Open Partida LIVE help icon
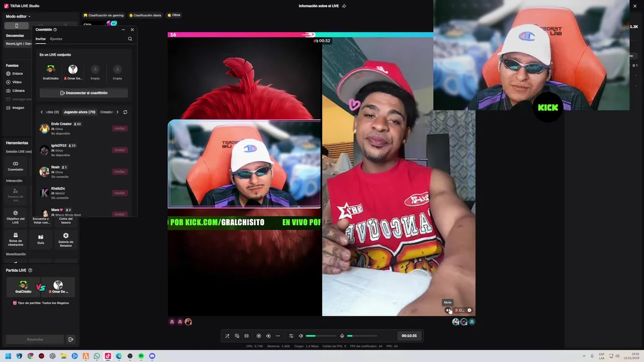Screen dimensions: 644x362 pyautogui.click(x=30, y=270)
